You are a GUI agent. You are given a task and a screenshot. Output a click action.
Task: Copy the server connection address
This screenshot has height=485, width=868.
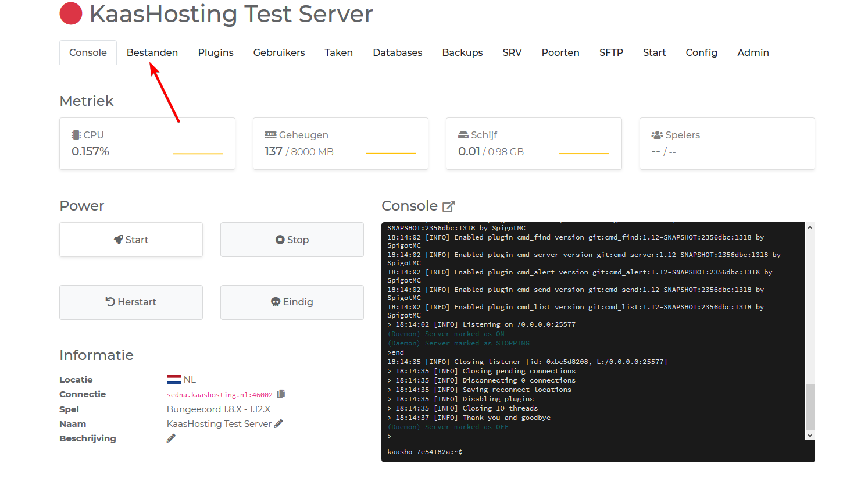pyautogui.click(x=281, y=394)
